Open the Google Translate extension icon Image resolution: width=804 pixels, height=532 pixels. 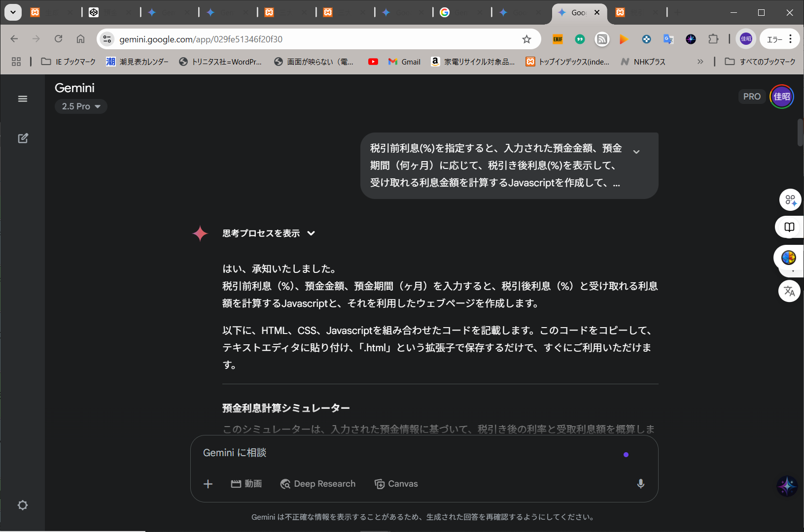(668, 39)
